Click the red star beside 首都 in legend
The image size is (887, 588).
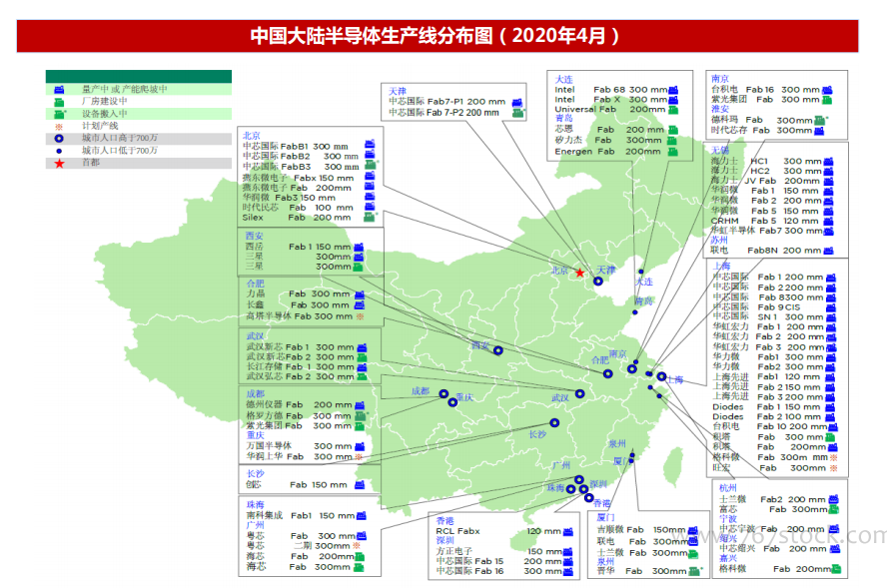point(59,164)
